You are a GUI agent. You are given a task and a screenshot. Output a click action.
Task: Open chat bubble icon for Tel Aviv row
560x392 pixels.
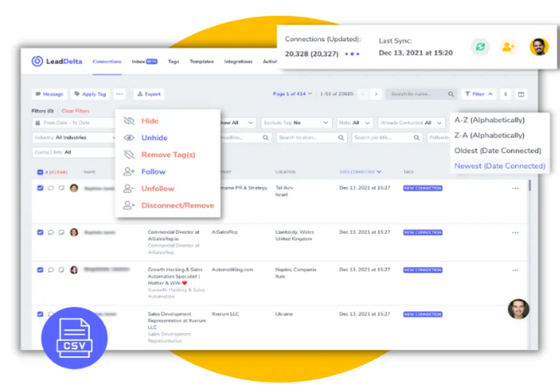click(x=50, y=188)
